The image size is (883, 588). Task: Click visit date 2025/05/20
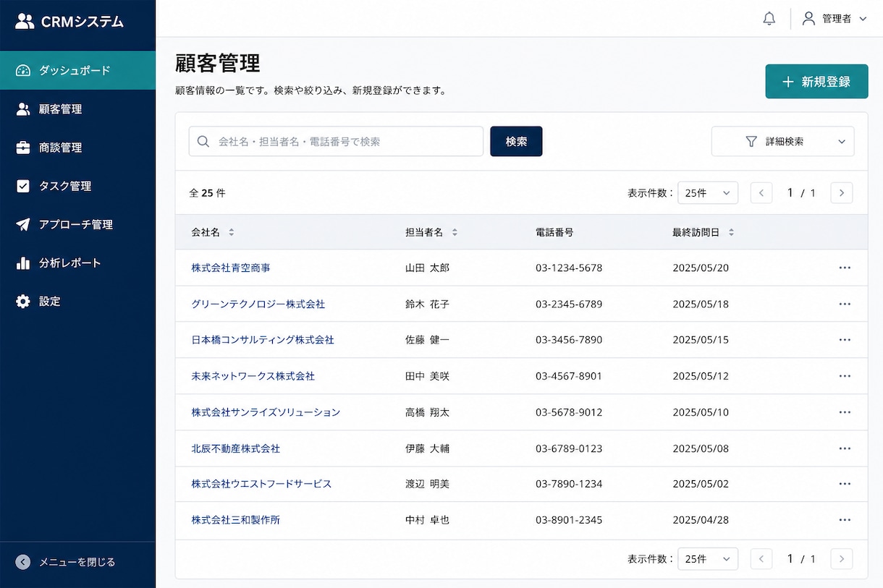point(701,268)
